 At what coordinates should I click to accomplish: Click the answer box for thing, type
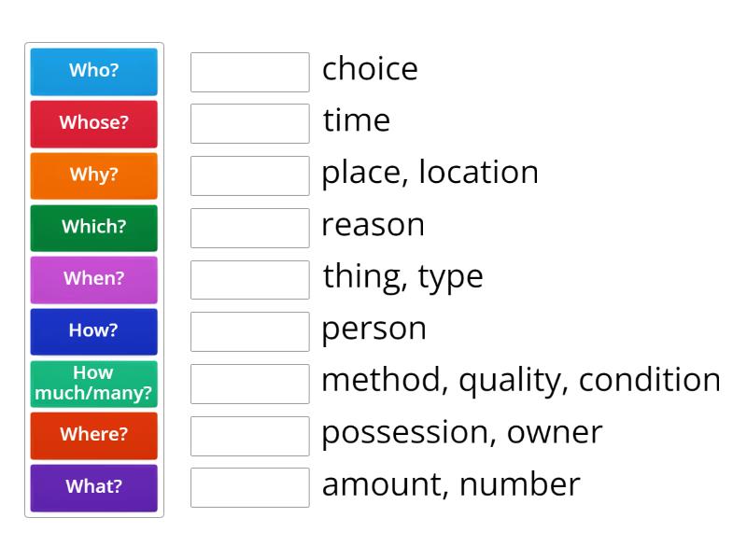(x=250, y=280)
